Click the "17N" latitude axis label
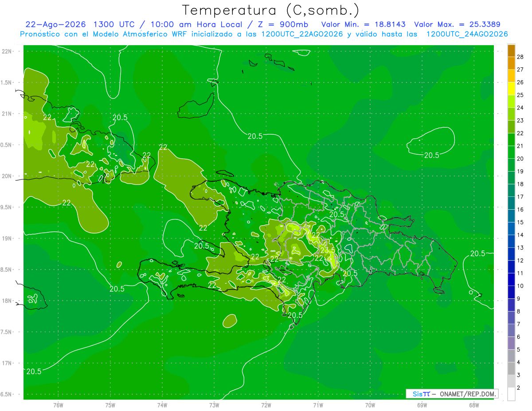 [7, 363]
